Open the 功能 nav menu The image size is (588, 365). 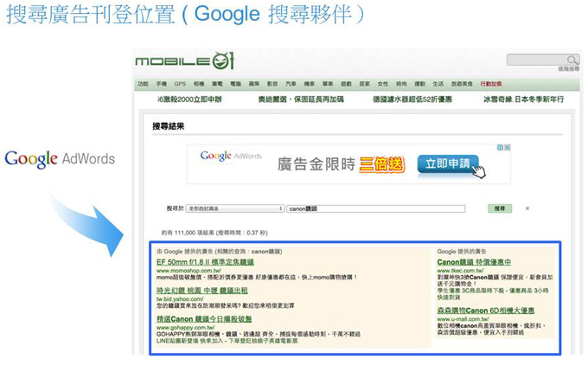click(143, 84)
